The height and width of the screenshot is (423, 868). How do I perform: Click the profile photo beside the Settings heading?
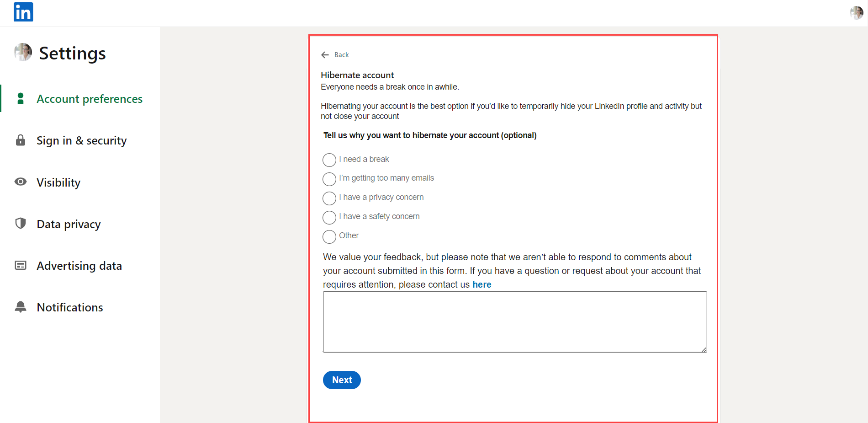(22, 52)
